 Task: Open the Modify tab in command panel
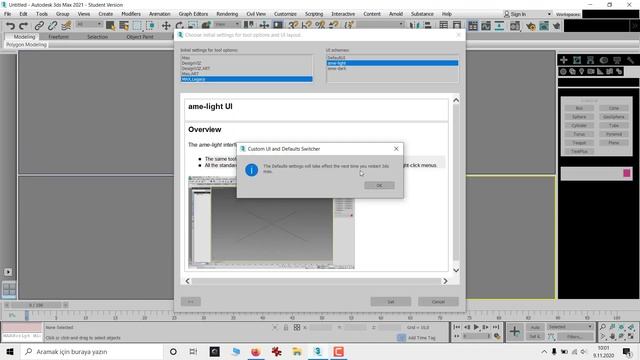pyautogui.click(x=577, y=60)
